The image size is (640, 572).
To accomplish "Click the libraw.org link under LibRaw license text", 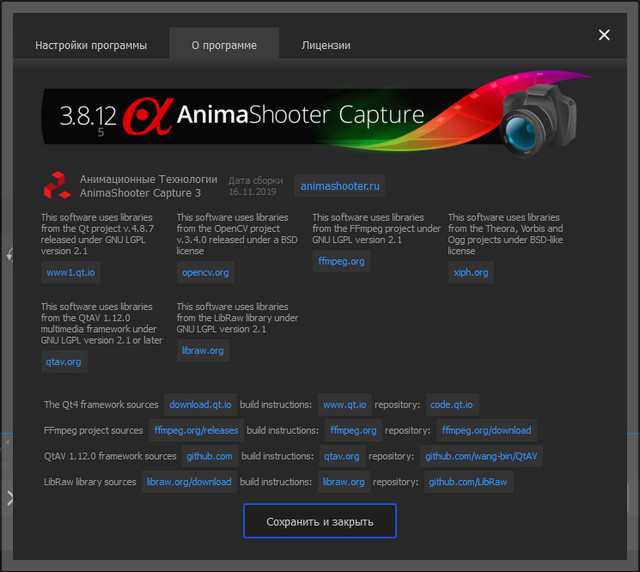I will pyautogui.click(x=203, y=351).
